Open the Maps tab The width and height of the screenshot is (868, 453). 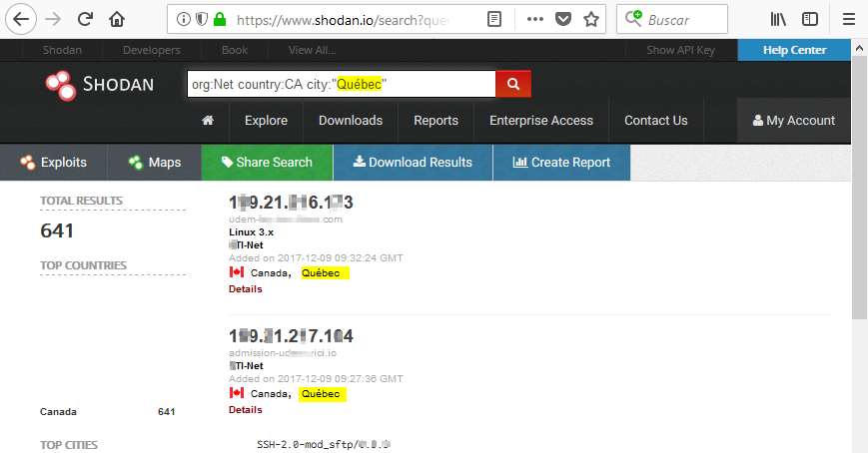(x=155, y=163)
